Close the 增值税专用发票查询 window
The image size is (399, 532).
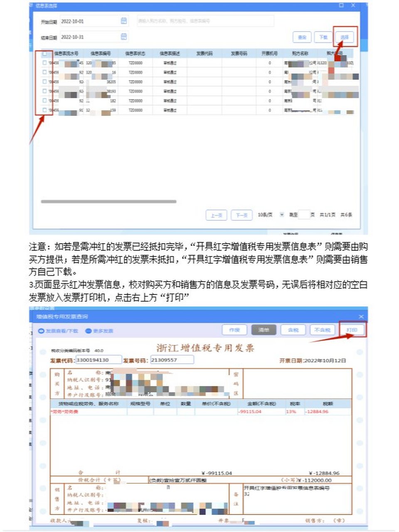click(361, 317)
